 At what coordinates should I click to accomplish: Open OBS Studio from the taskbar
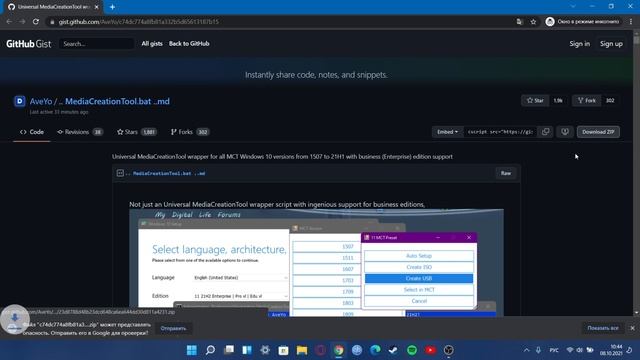(449, 350)
